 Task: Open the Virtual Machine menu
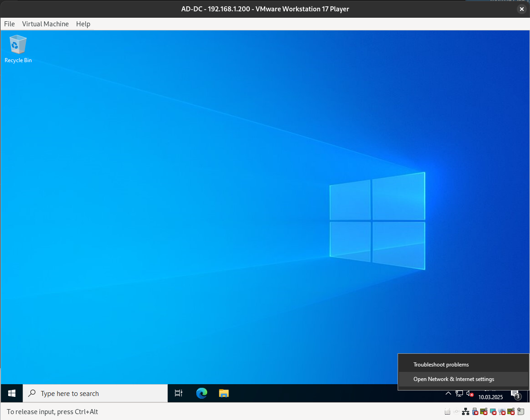pyautogui.click(x=45, y=24)
